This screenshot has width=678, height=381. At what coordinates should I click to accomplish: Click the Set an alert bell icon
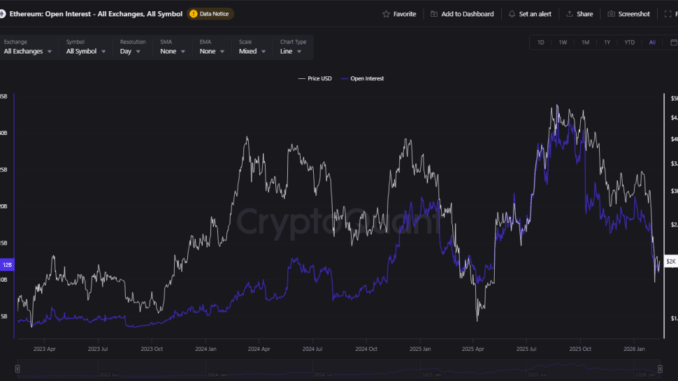[x=512, y=14]
